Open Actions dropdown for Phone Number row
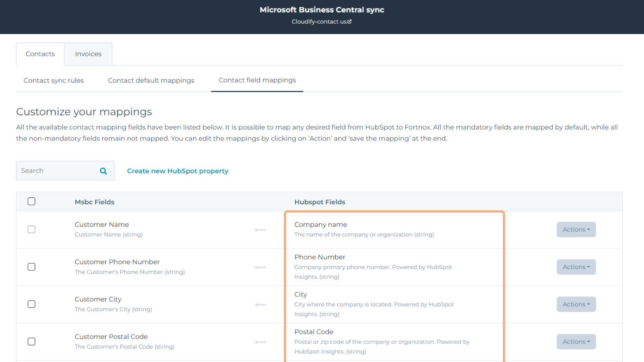Viewport: 644px width, 362px height. tap(576, 267)
